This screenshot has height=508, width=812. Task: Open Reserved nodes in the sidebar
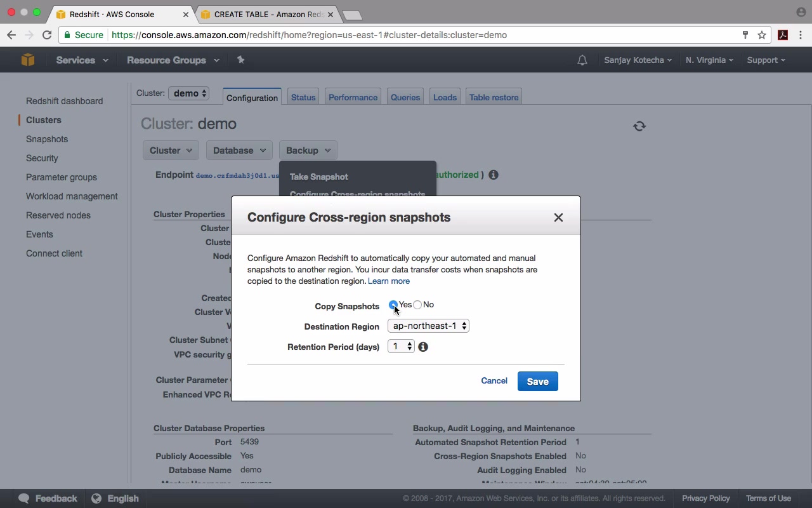[58, 215]
